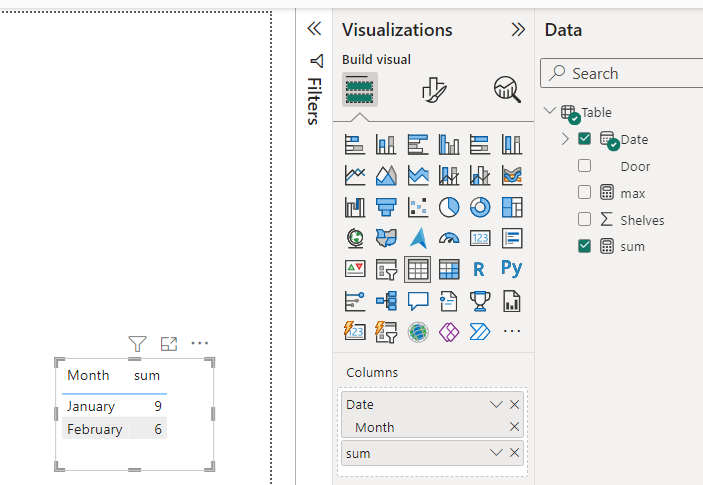The height and width of the screenshot is (485, 703).
Task: Collapse the Visualizations pane with double chevron
Action: [x=518, y=30]
